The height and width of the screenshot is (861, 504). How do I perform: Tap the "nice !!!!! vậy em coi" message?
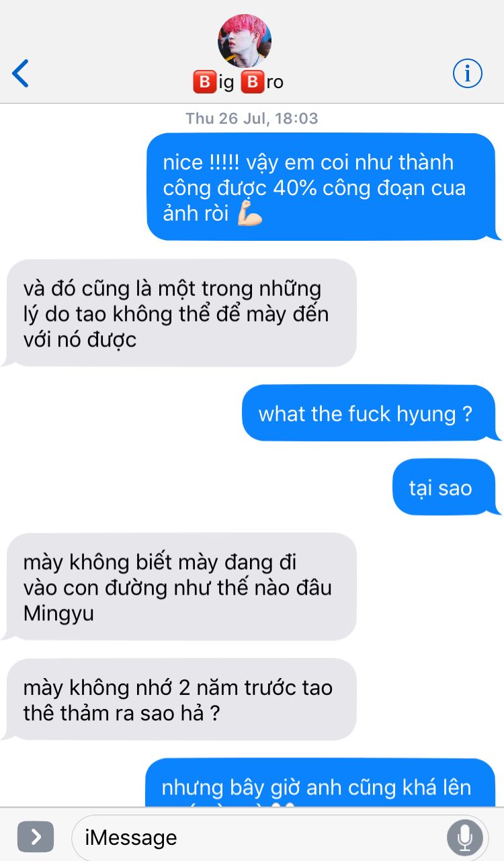(x=321, y=187)
